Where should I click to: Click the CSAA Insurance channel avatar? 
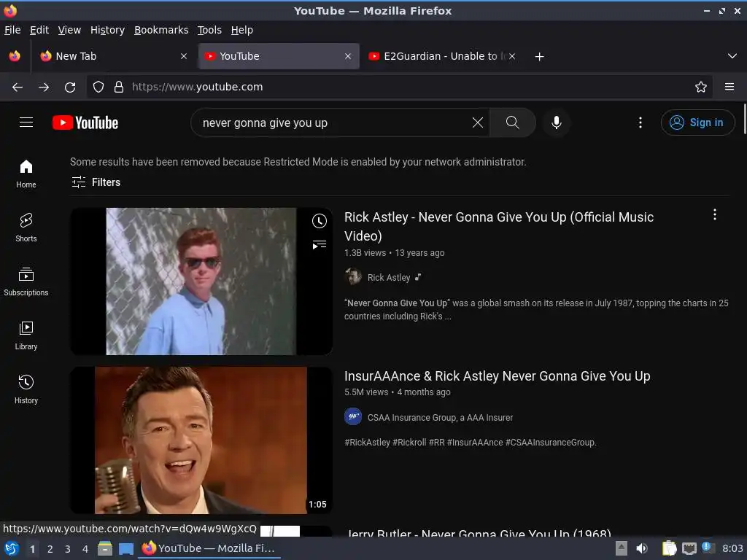tap(353, 416)
